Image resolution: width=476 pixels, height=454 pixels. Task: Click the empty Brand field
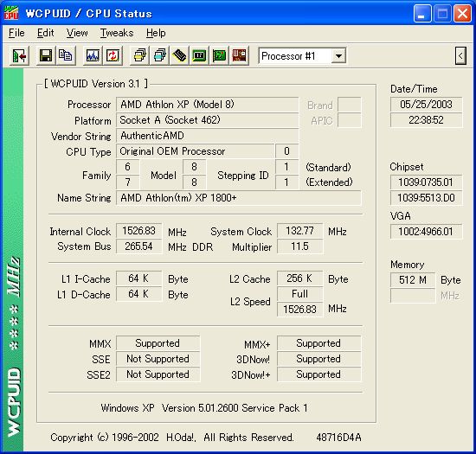point(350,105)
